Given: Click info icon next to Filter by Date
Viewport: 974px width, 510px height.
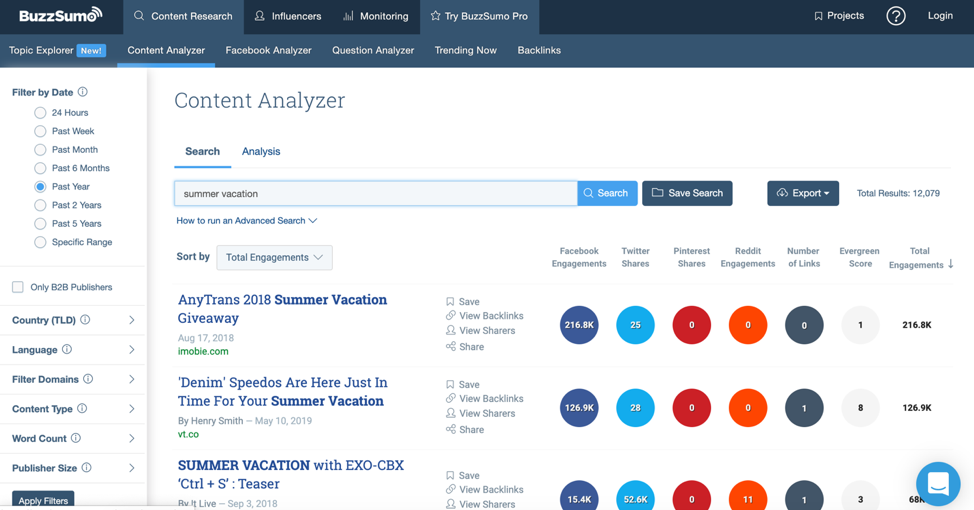Looking at the screenshot, I should [83, 92].
